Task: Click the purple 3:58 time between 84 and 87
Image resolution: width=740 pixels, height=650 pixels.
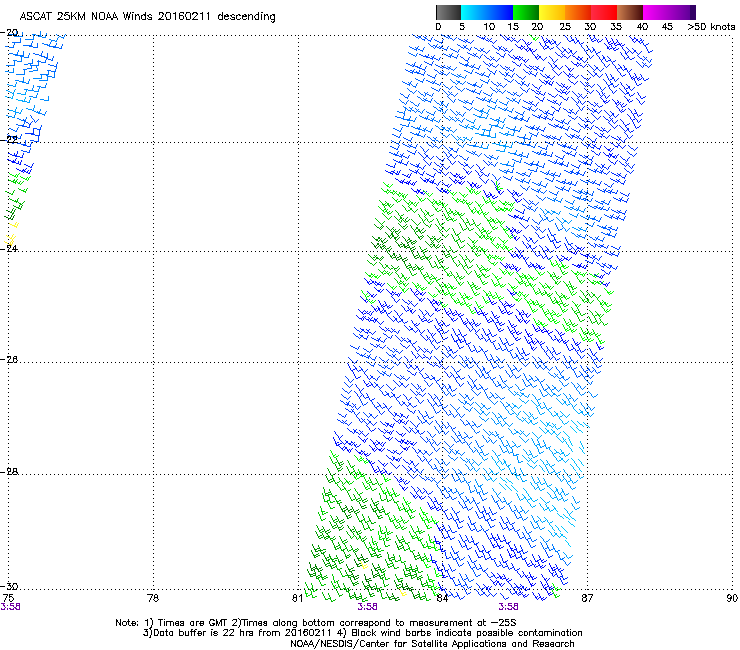Action: [508, 607]
